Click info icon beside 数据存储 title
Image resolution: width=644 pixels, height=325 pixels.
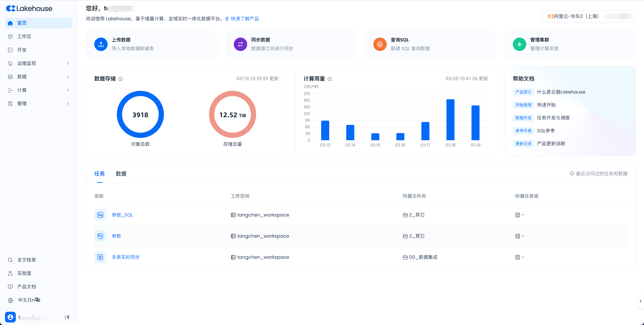(121, 79)
